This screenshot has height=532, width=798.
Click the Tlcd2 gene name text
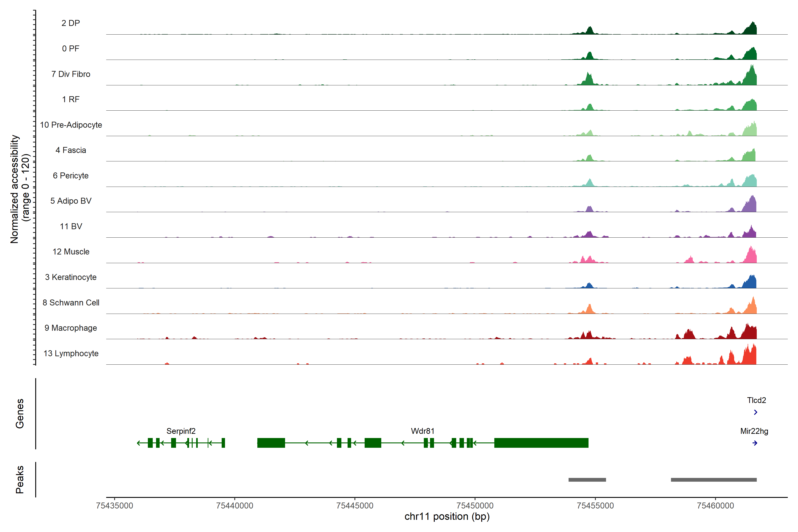[x=756, y=400]
